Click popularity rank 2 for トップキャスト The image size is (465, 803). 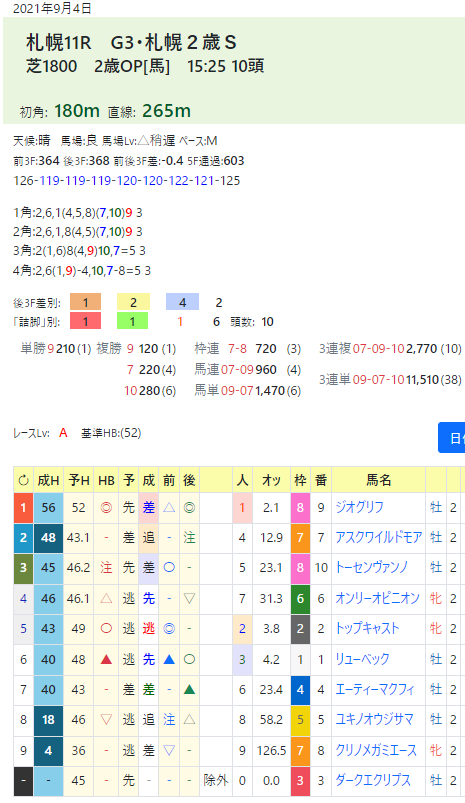click(x=242, y=628)
